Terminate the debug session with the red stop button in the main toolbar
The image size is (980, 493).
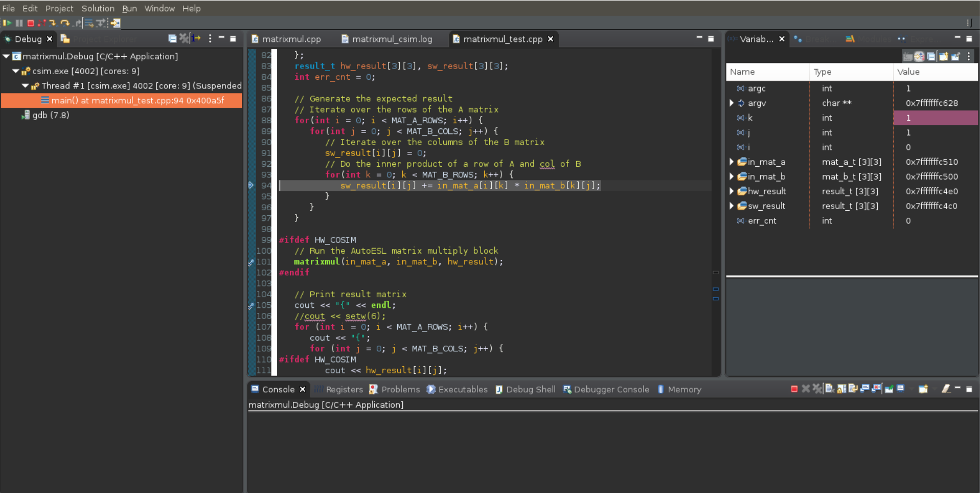click(31, 23)
